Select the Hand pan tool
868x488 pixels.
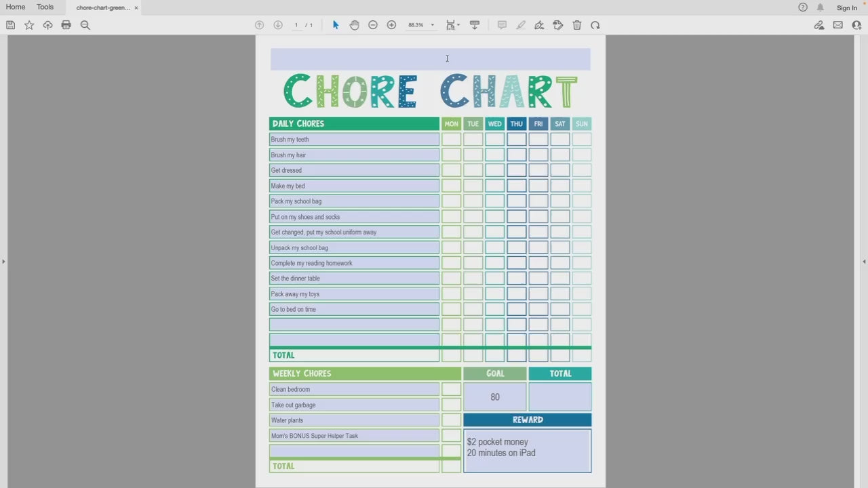354,25
